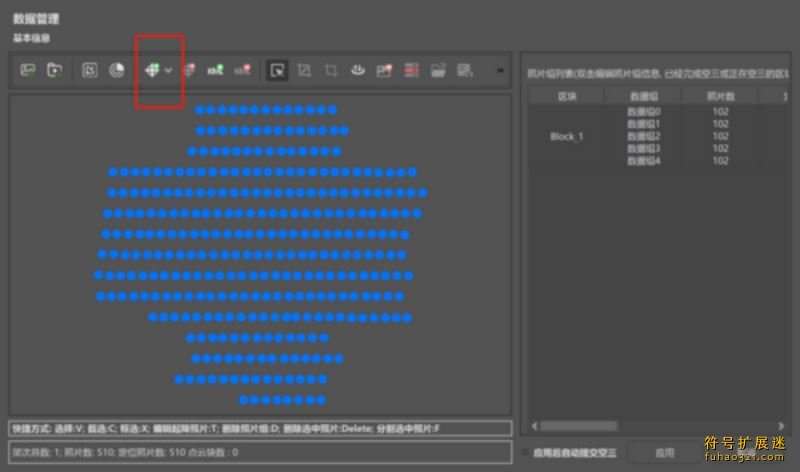Click the 数据组 column header
Screen dimensions: 800x472
click(643, 95)
